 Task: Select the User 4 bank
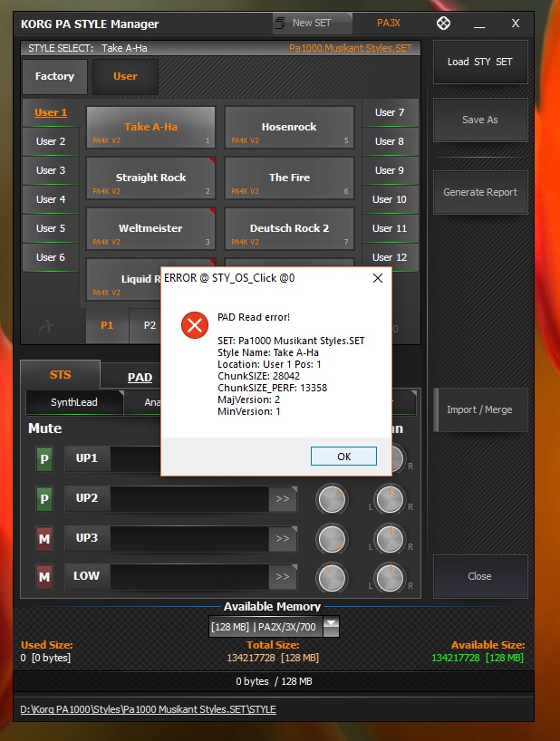(x=51, y=199)
